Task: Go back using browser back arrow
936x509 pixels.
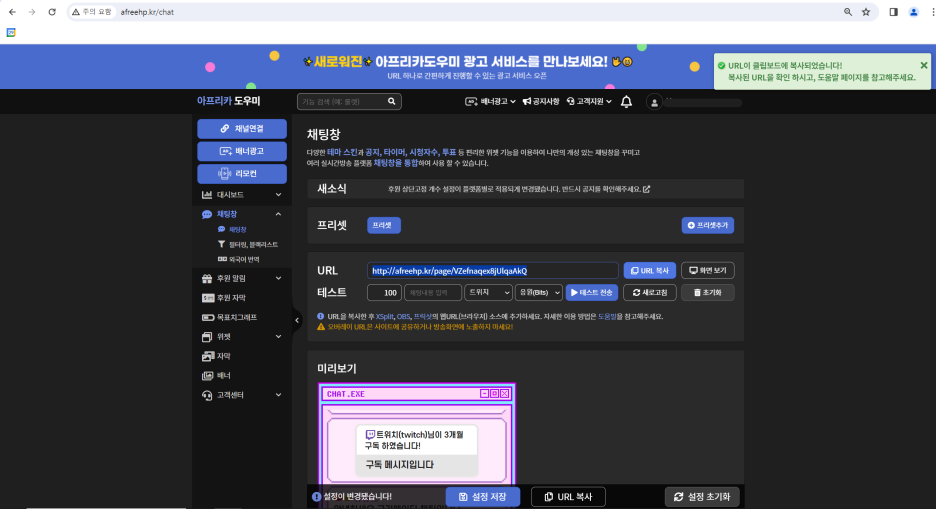Action: 12,12
